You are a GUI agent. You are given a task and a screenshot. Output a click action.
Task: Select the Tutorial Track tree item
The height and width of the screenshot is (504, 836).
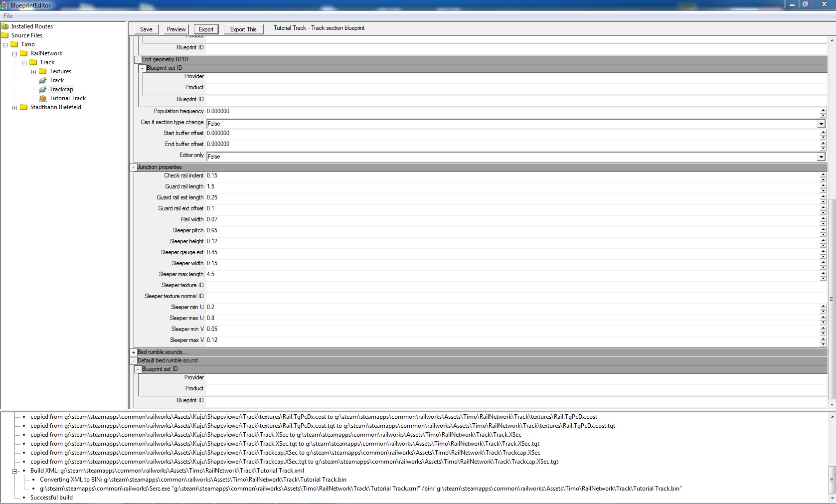pos(67,98)
